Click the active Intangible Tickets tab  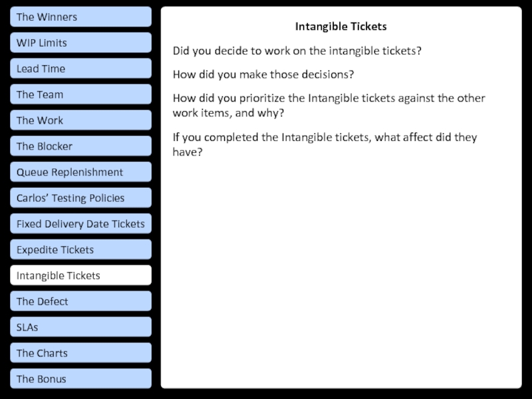[80, 275]
